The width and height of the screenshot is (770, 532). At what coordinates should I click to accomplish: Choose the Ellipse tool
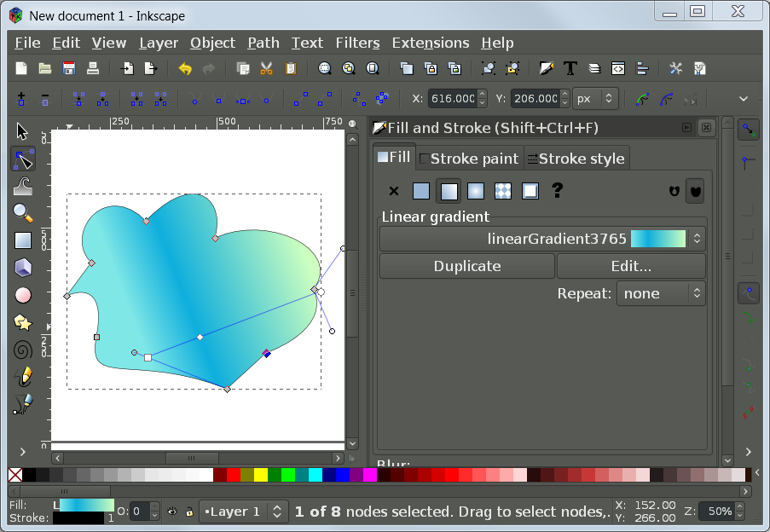pos(21,294)
